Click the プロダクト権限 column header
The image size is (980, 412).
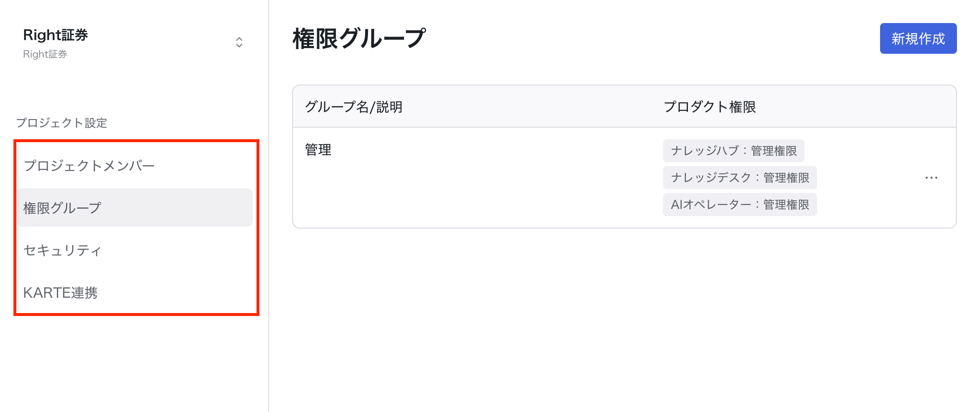point(710,107)
